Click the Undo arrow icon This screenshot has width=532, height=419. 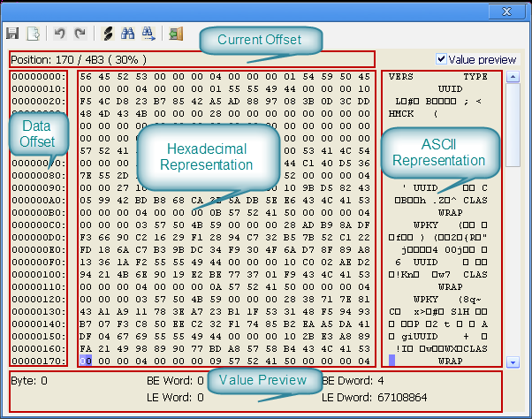click(59, 34)
